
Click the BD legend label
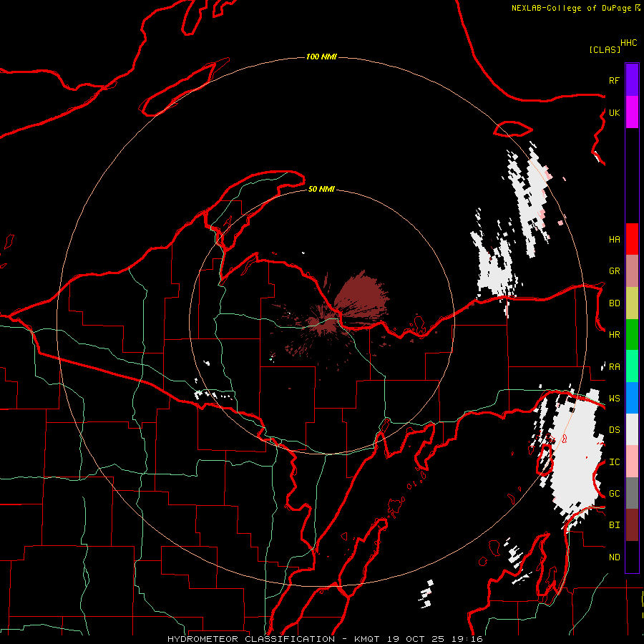click(614, 303)
